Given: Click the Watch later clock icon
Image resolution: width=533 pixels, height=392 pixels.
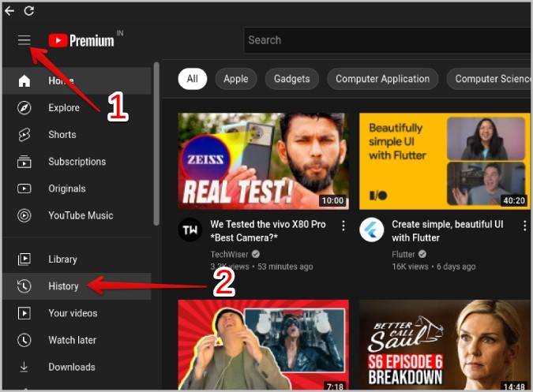Looking at the screenshot, I should [24, 340].
